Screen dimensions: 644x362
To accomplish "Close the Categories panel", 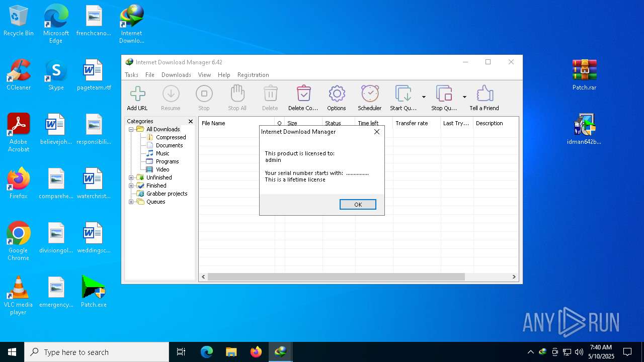I will tap(191, 121).
